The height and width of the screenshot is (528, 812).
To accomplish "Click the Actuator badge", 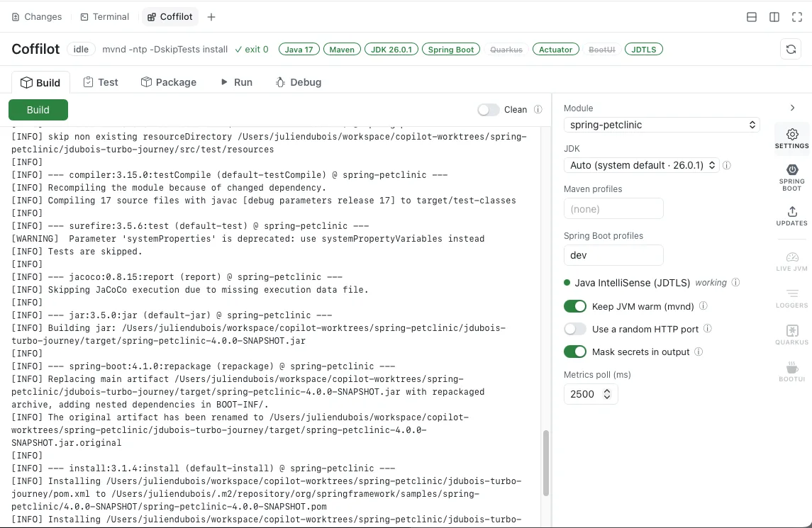I will coord(555,50).
